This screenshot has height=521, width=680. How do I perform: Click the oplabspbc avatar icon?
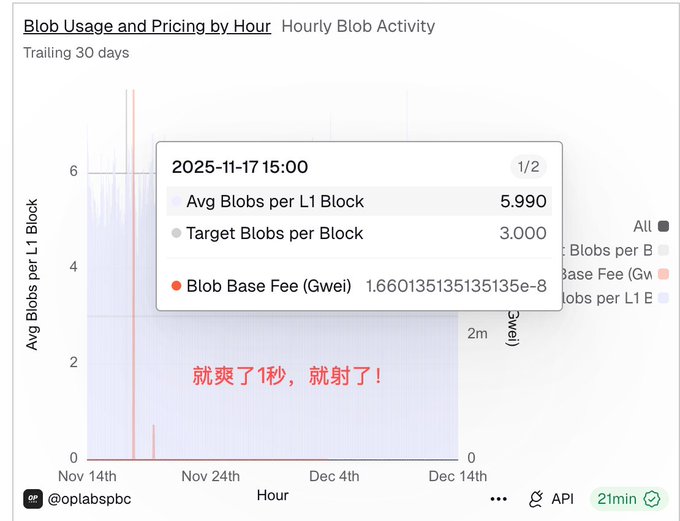(x=33, y=498)
